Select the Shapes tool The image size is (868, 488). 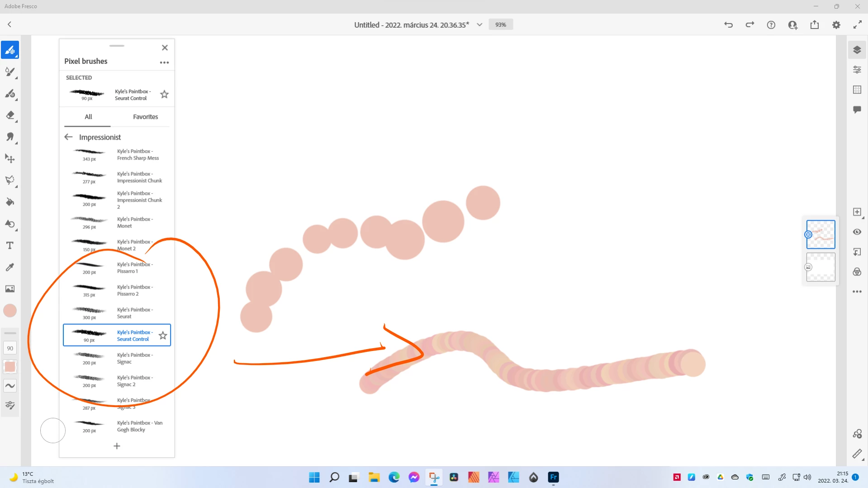[x=10, y=224]
